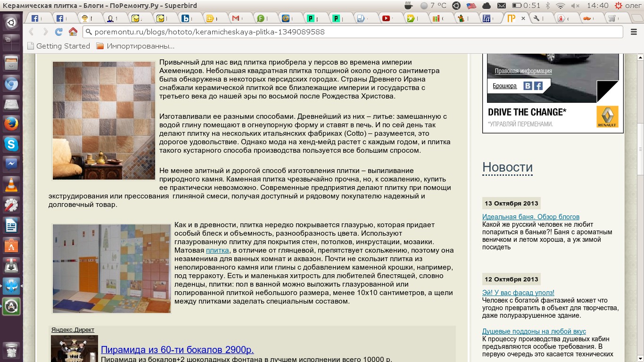Open the session menu for олег

[x=628, y=6]
